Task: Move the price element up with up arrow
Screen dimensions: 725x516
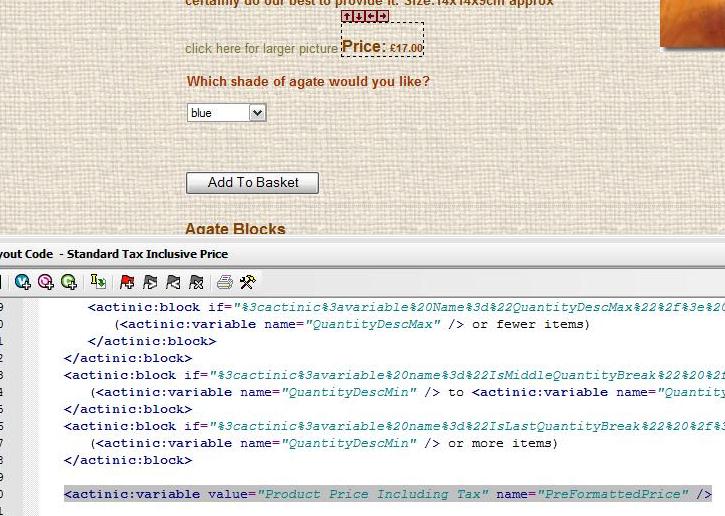Action: pos(347,16)
